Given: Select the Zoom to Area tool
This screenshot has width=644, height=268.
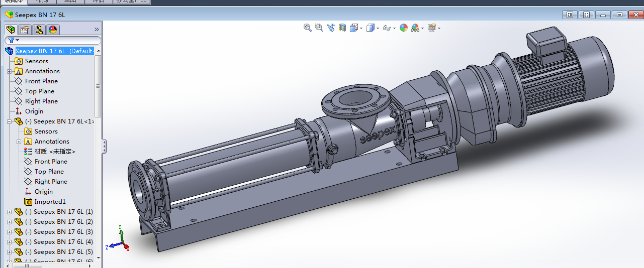Looking at the screenshot, I should click(319, 28).
